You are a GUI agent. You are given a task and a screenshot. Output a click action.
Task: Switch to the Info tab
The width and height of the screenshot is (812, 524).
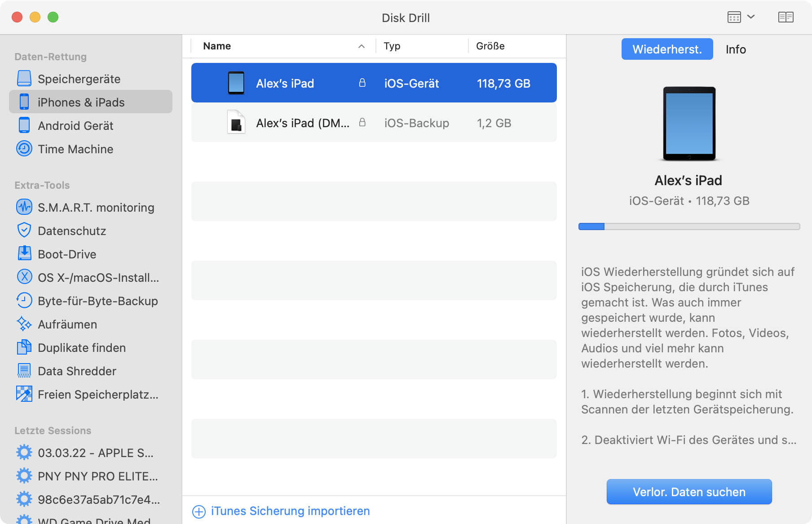736,49
